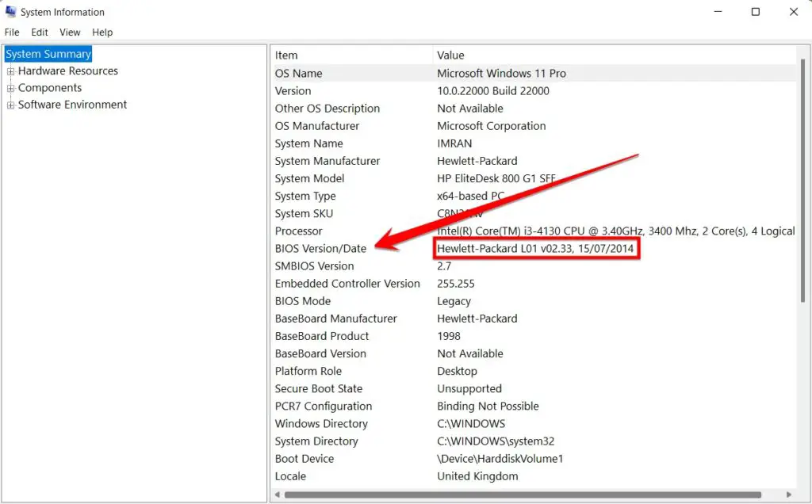The width and height of the screenshot is (812, 504).
Task: Maximize the System Information window
Action: [x=756, y=11]
